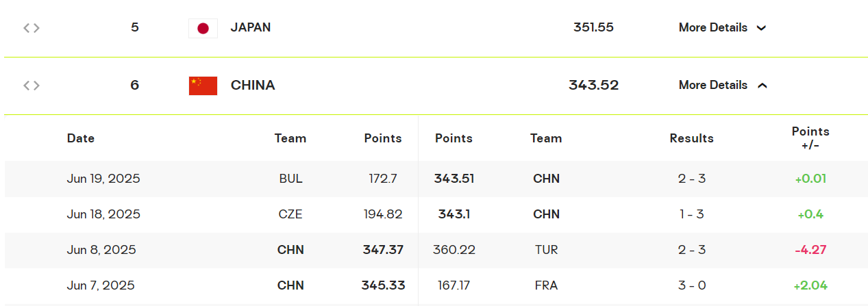Click the -4.27 points change value

[810, 250]
